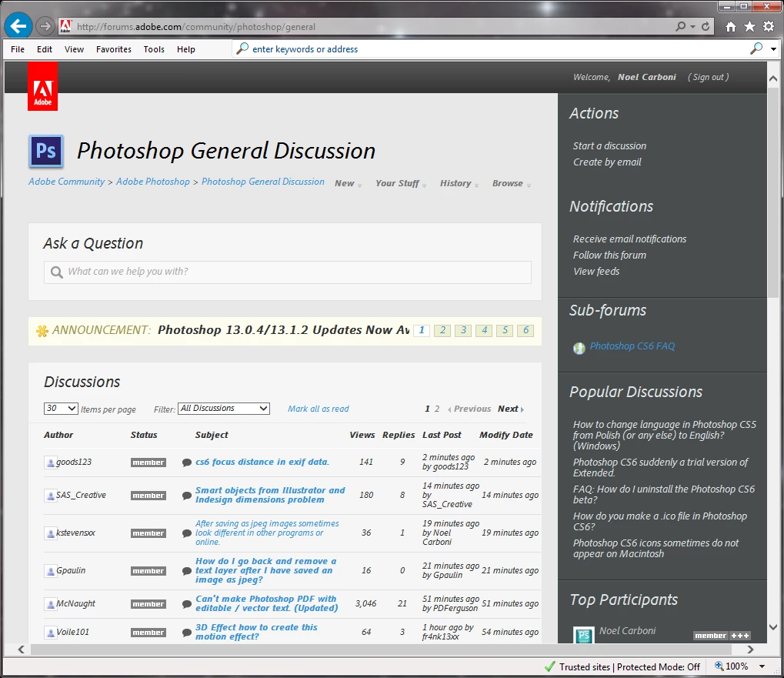This screenshot has width=784, height=678.
Task: Click Start a discussion
Action: (609, 146)
